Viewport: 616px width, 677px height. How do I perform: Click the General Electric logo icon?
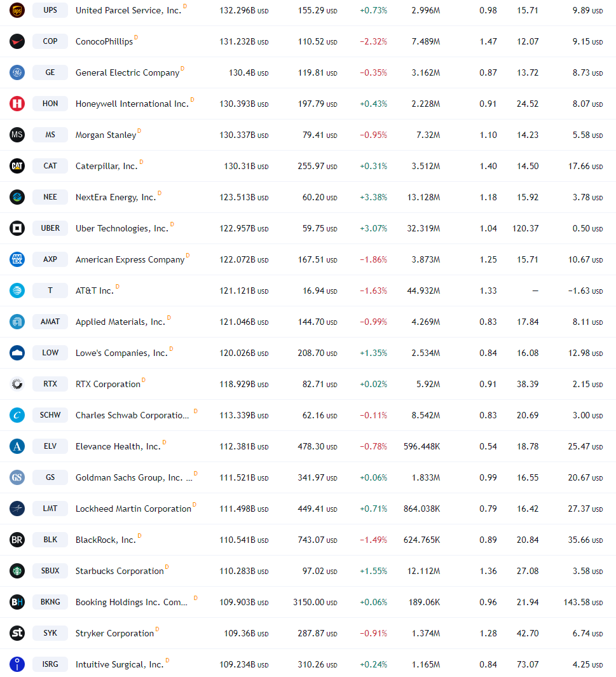pyautogui.click(x=17, y=72)
